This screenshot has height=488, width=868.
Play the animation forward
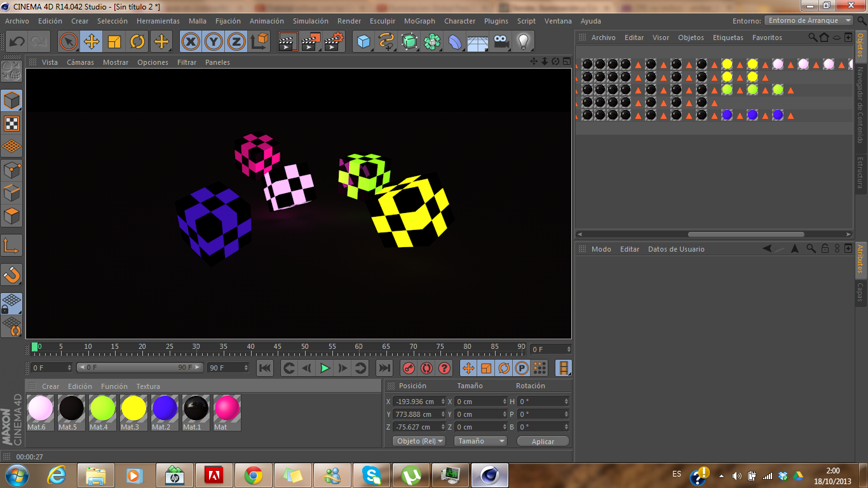325,368
